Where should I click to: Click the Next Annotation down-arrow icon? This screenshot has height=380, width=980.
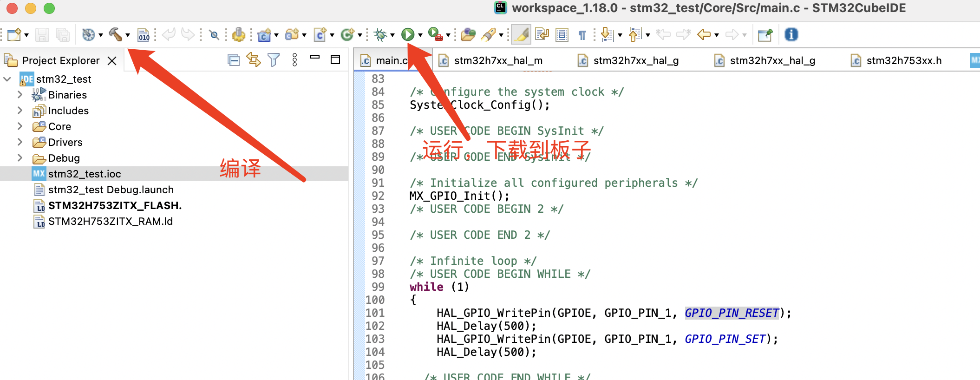point(607,34)
